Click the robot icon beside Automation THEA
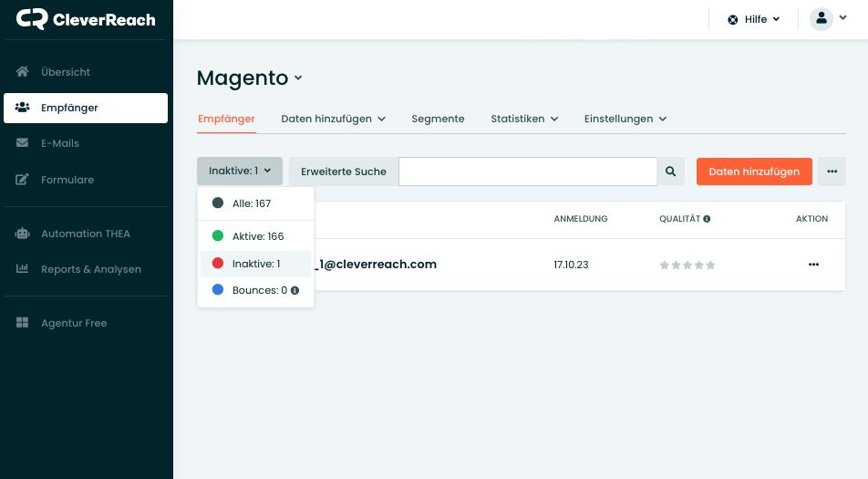Viewport: 868px width, 479px height. pos(22,234)
